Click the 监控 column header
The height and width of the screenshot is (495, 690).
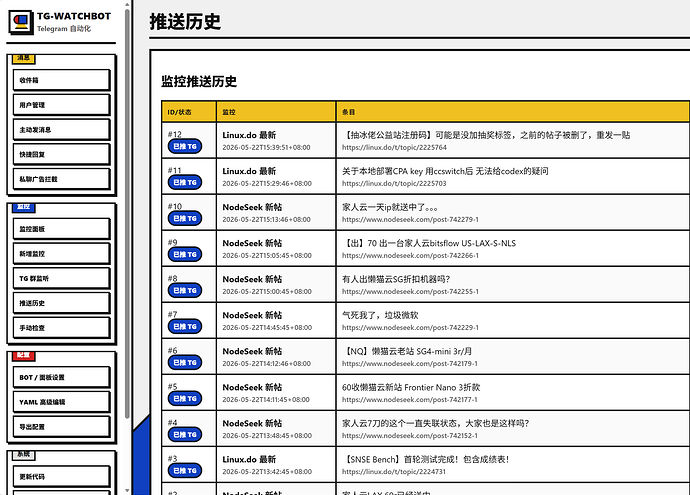[276, 112]
